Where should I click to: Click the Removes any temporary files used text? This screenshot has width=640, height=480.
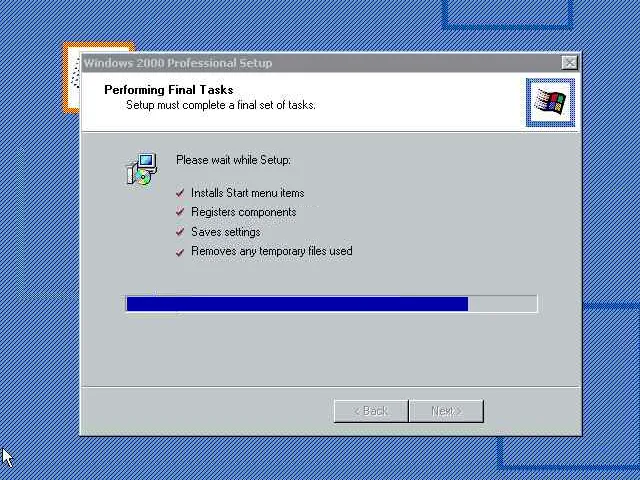point(272,251)
